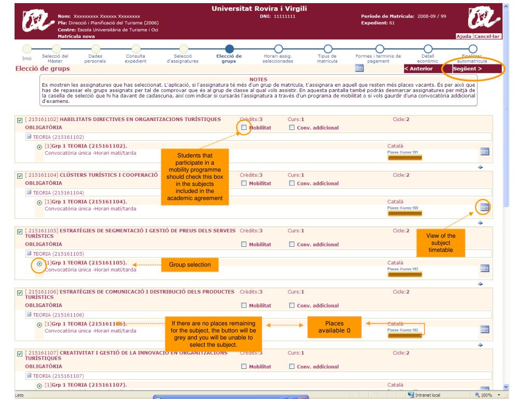Check Mobilitat for subject 215161106
The image size is (532, 399).
coord(244,305)
